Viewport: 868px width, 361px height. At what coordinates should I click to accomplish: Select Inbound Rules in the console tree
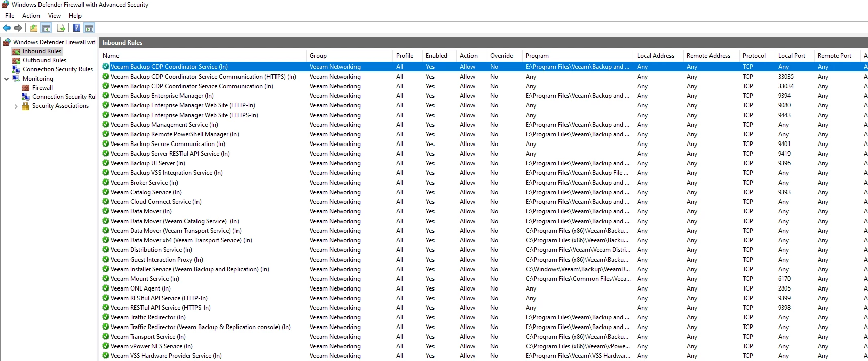click(x=42, y=51)
